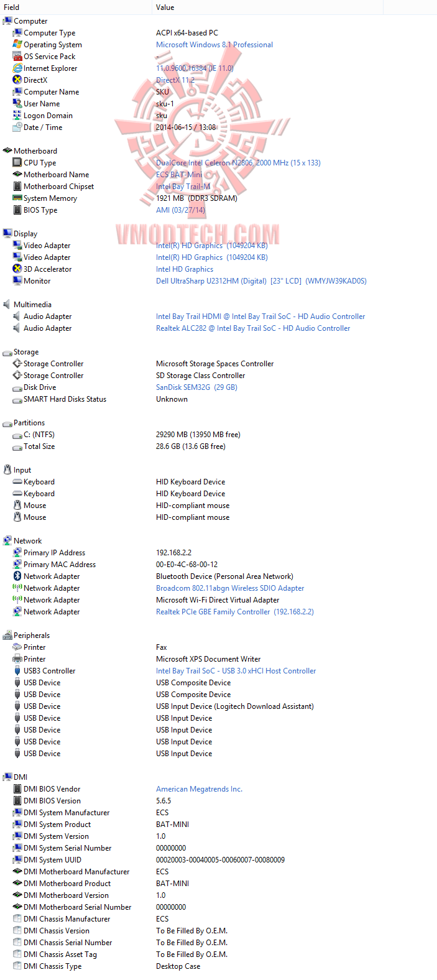Viewport: 437px width, 980px height.
Task: Open the Intel Bay Trail HDMI audio link
Action: click(260, 317)
